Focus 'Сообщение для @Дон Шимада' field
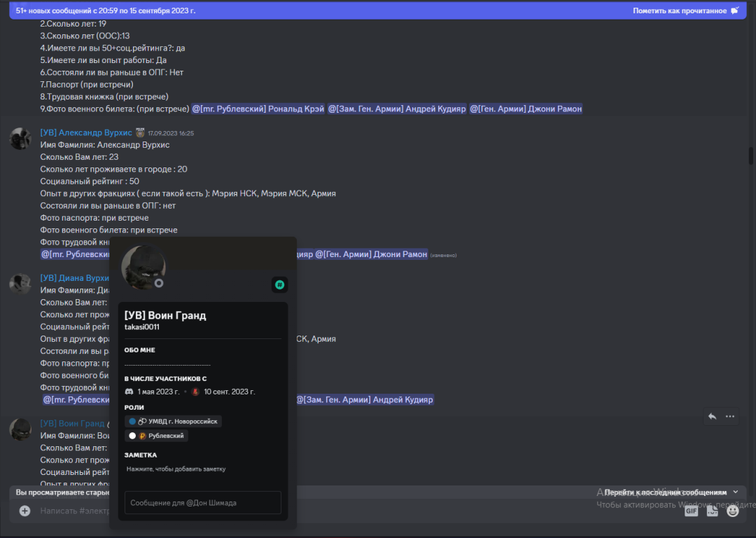The width and height of the screenshot is (756, 538). [202, 503]
